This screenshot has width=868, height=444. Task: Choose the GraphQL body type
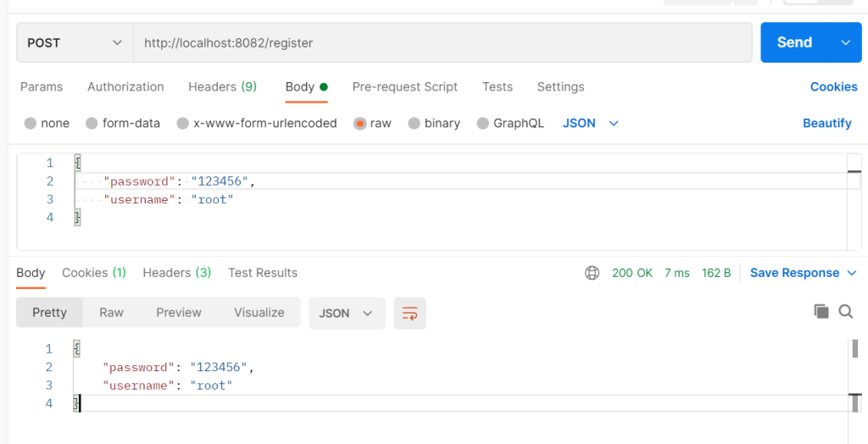483,124
